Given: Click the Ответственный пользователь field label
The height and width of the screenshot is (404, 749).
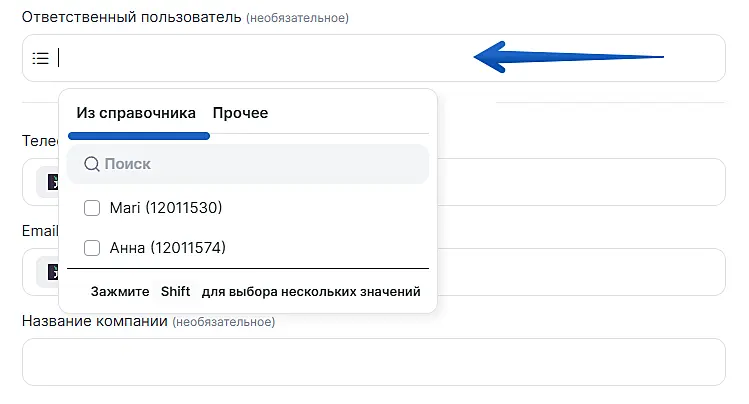Looking at the screenshot, I should tap(132, 19).
